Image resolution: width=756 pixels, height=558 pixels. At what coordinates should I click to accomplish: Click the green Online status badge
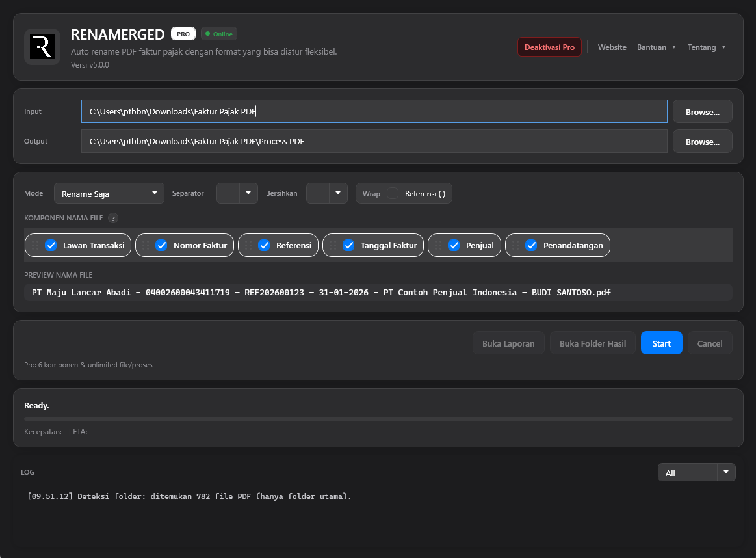click(219, 34)
